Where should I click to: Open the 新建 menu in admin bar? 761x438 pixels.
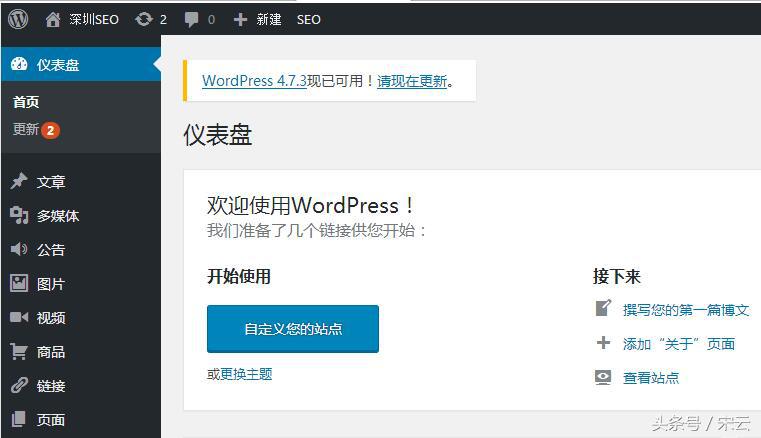pyautogui.click(x=269, y=19)
